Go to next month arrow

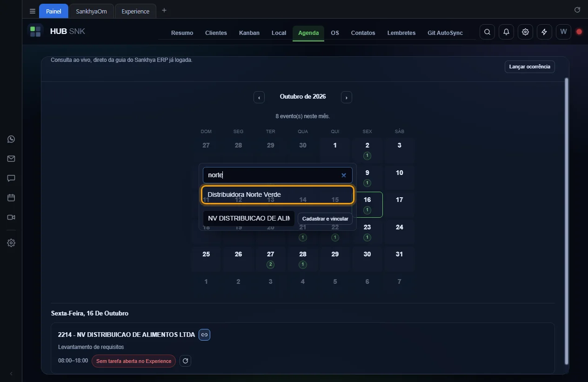tap(347, 97)
